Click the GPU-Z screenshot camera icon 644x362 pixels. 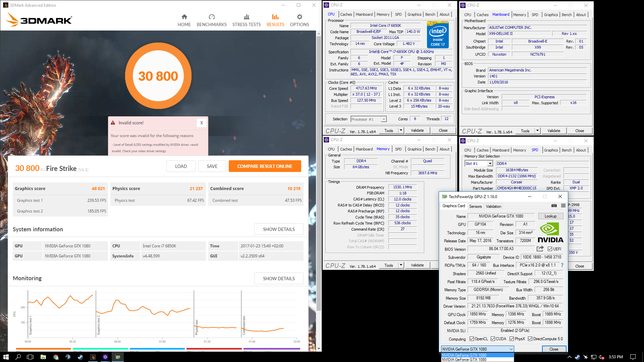pos(554,206)
